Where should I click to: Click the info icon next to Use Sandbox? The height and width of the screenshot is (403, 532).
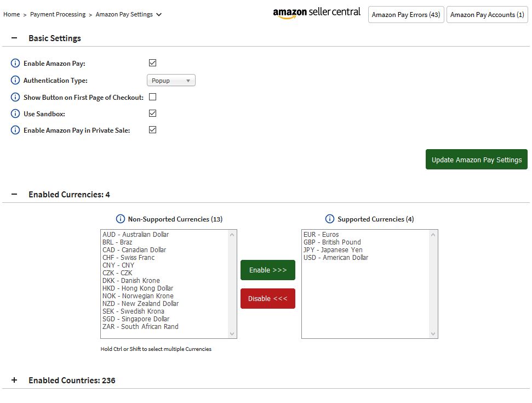tap(15, 113)
